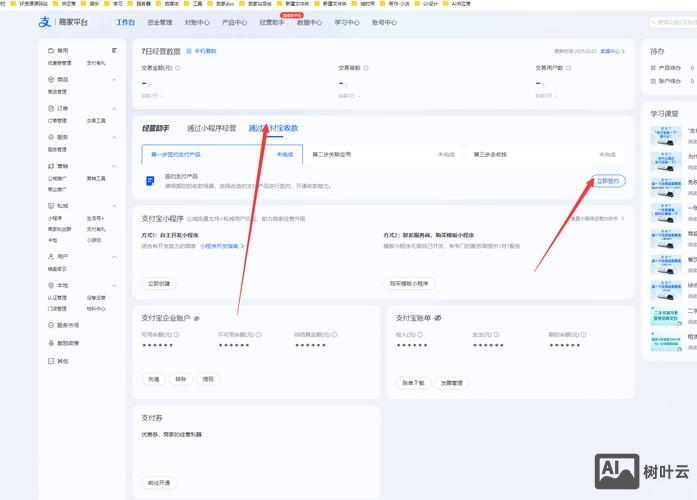
Task: Collapse the 私域 sidebar section
Action: [x=114, y=206]
